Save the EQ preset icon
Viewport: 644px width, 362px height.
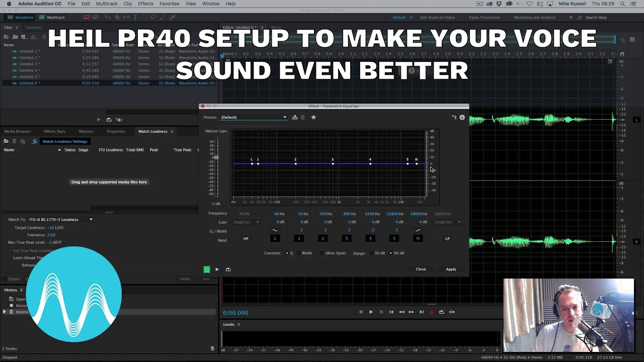point(295,117)
